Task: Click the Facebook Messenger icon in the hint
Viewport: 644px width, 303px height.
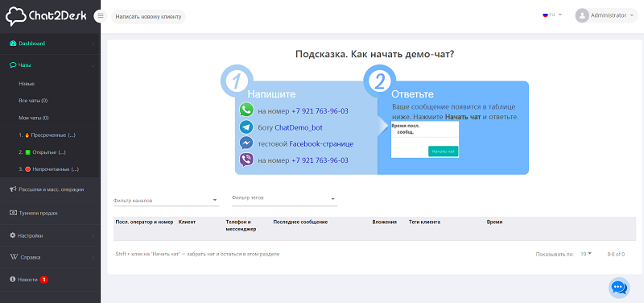Action: pos(246,143)
